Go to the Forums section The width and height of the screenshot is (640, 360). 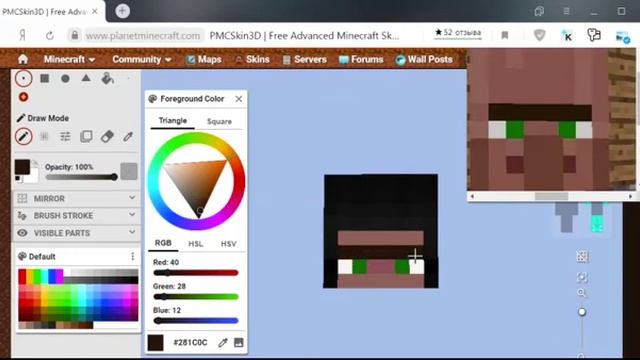(x=361, y=60)
